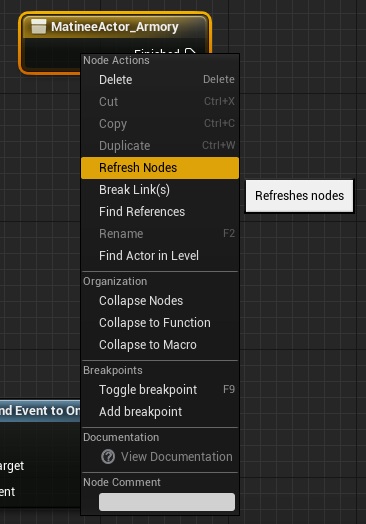Choose Cut from the context menu

pyautogui.click(x=160, y=102)
